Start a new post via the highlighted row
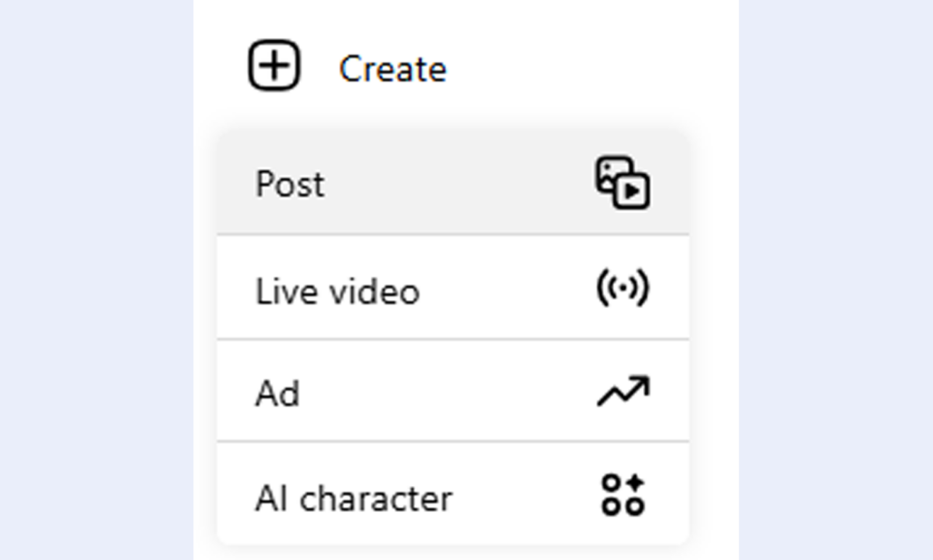This screenshot has height=560, width=933. tap(453, 184)
